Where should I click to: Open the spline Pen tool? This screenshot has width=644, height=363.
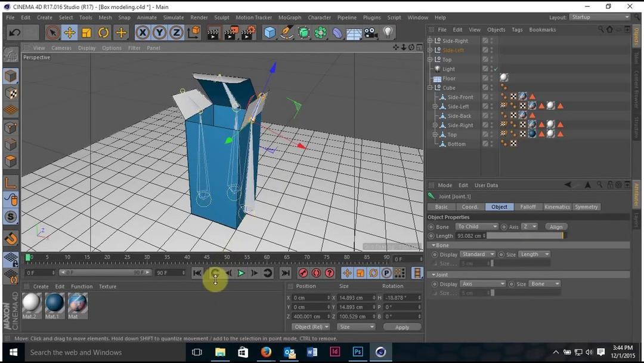click(287, 32)
